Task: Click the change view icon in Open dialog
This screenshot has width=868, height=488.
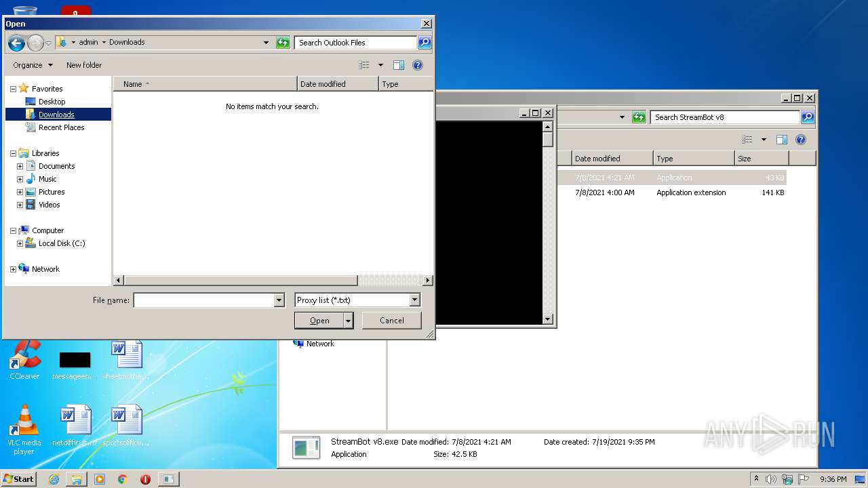Action: pos(364,65)
